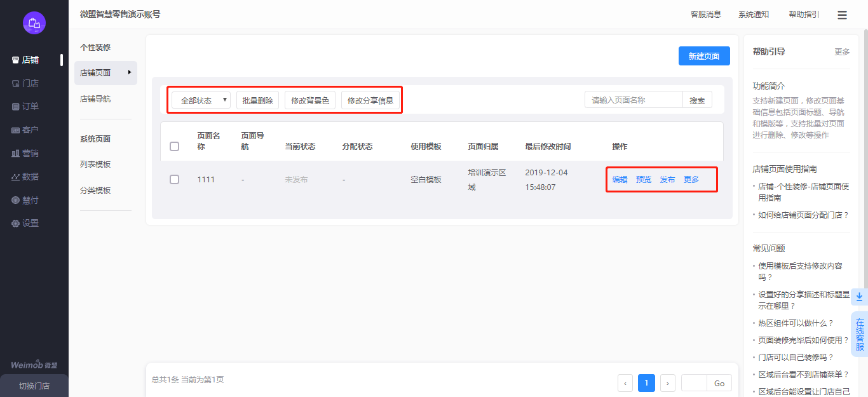Open the hamburger menu icon
Image resolution: width=868 pixels, height=397 pixels.
842,15
